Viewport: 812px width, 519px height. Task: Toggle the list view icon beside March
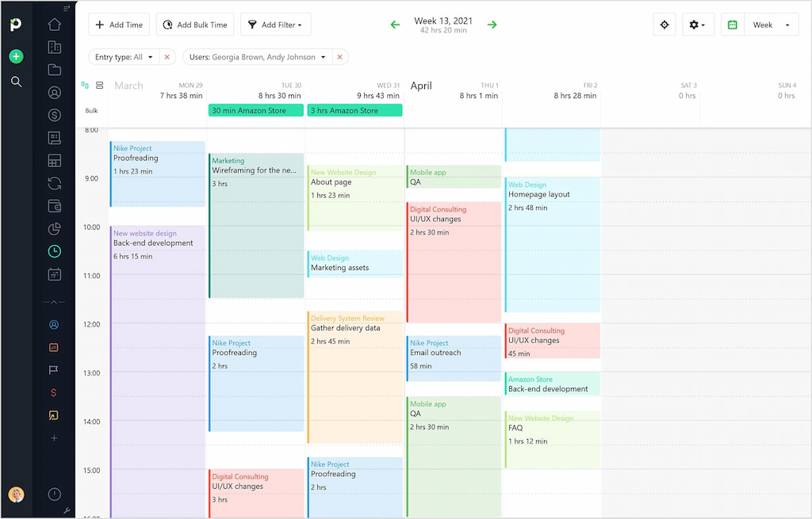[99, 85]
